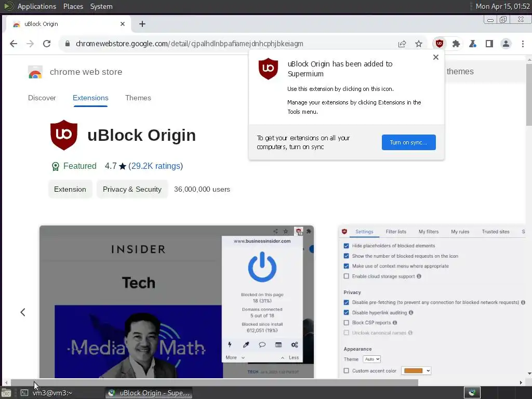Open the Applications menu
Screen dimensions: 532x399
click(37, 6)
